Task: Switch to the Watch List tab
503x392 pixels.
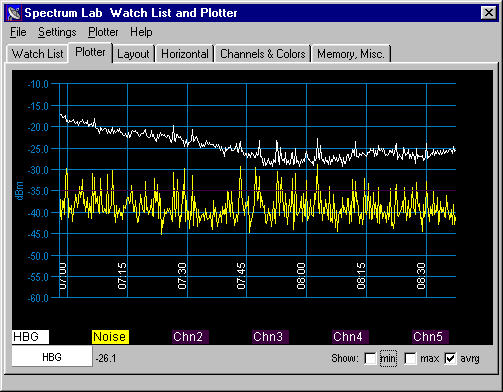Action: coord(37,54)
